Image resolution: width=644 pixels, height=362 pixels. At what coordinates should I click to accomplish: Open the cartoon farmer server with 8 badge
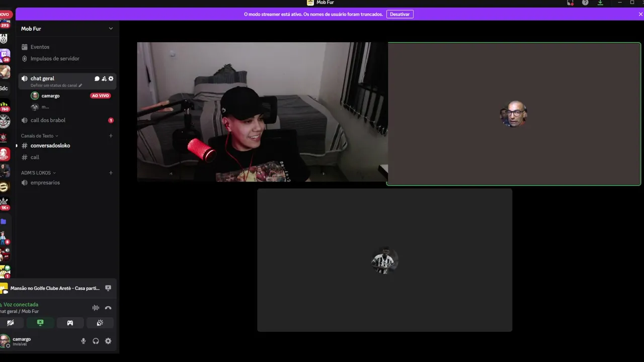[x=5, y=238]
